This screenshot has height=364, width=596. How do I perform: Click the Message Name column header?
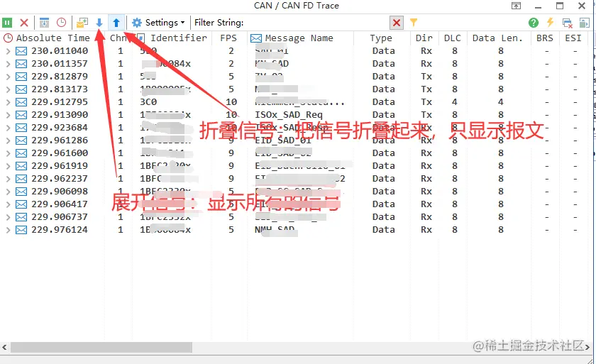click(299, 38)
